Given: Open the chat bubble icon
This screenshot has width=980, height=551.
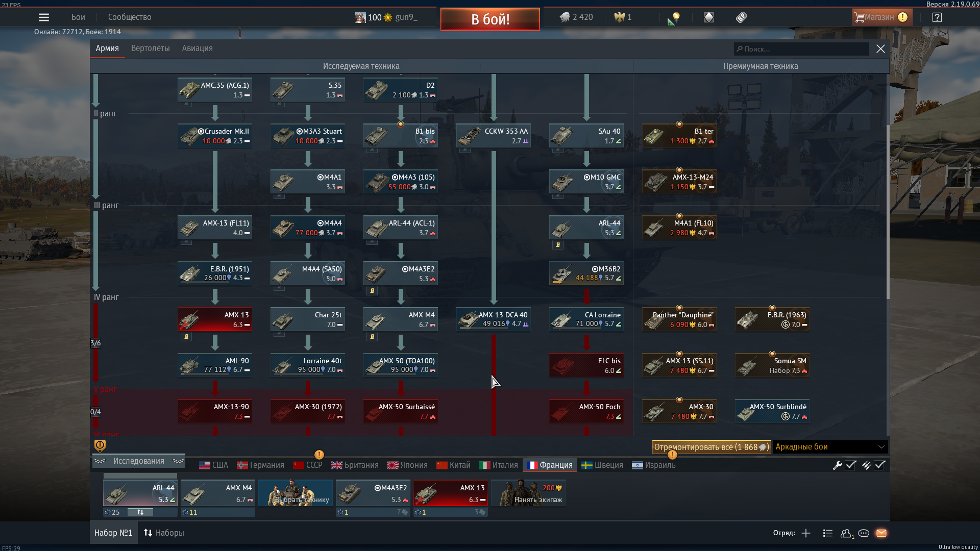Looking at the screenshot, I should point(864,533).
